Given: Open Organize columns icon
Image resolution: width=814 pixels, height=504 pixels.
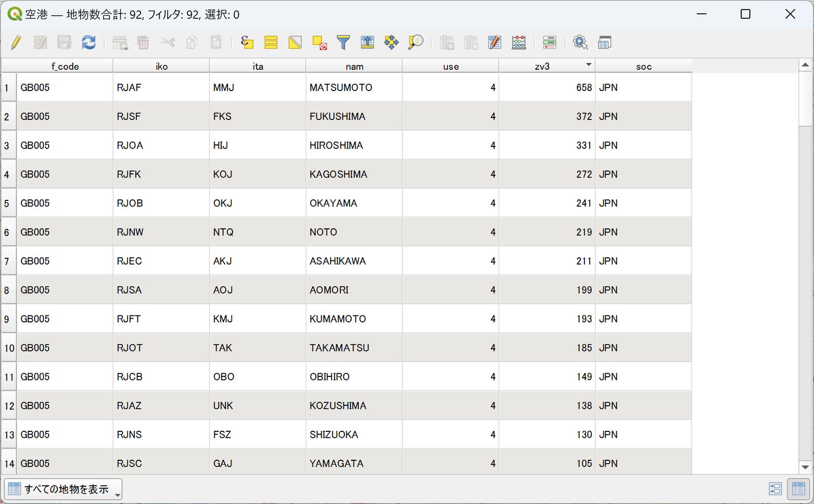Looking at the screenshot, I should (495, 42).
